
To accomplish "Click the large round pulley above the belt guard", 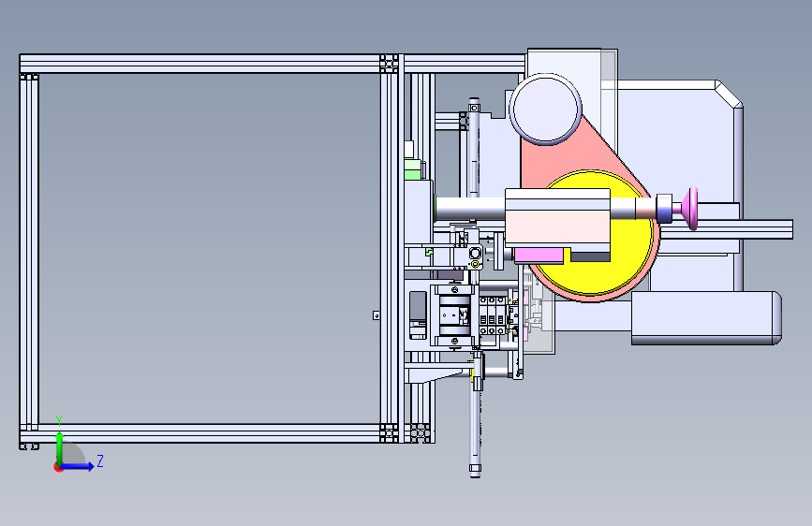I will [546, 110].
